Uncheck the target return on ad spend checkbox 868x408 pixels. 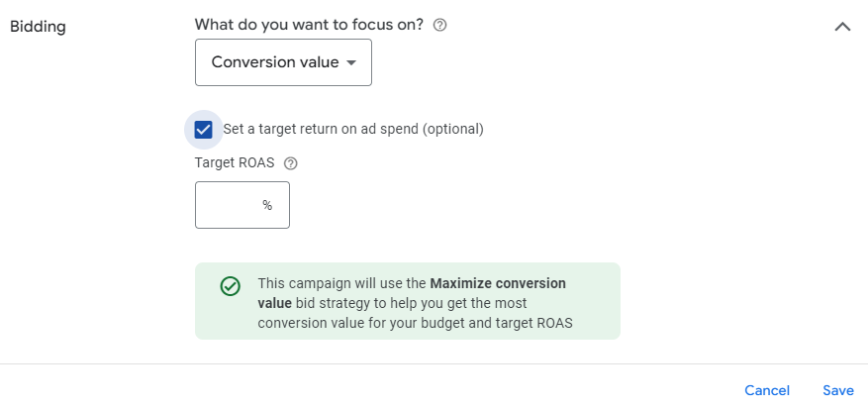204,130
